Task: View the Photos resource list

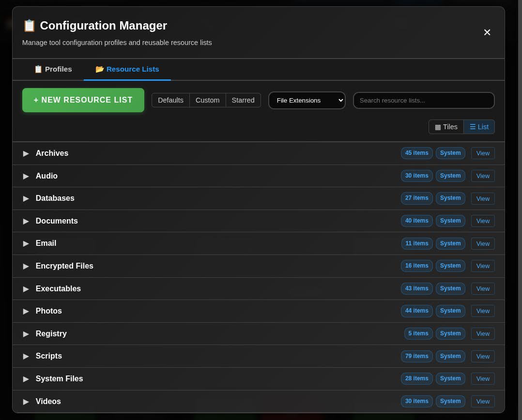Action: 483,311
